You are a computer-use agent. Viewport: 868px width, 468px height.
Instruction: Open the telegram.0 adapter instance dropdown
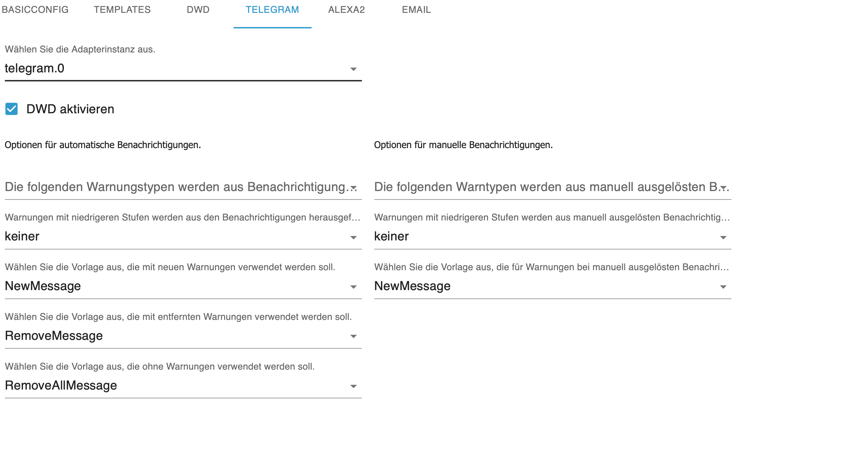pyautogui.click(x=183, y=69)
